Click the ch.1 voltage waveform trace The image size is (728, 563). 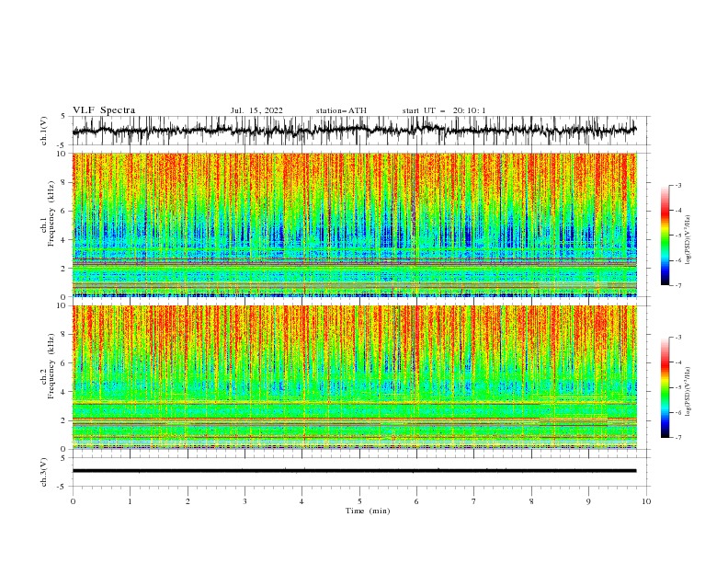pyautogui.click(x=354, y=130)
